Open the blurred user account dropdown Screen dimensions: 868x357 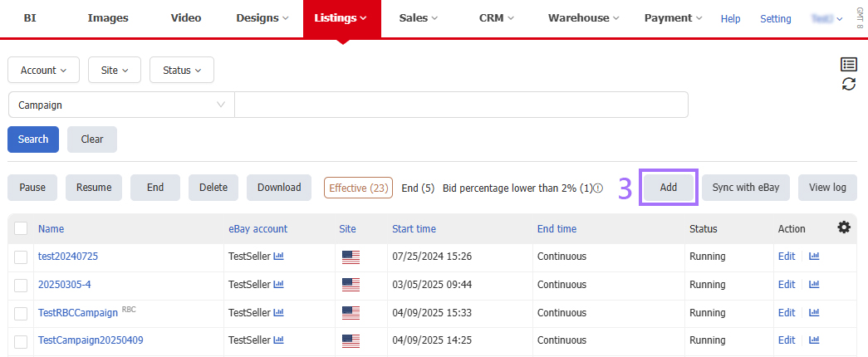(x=826, y=19)
